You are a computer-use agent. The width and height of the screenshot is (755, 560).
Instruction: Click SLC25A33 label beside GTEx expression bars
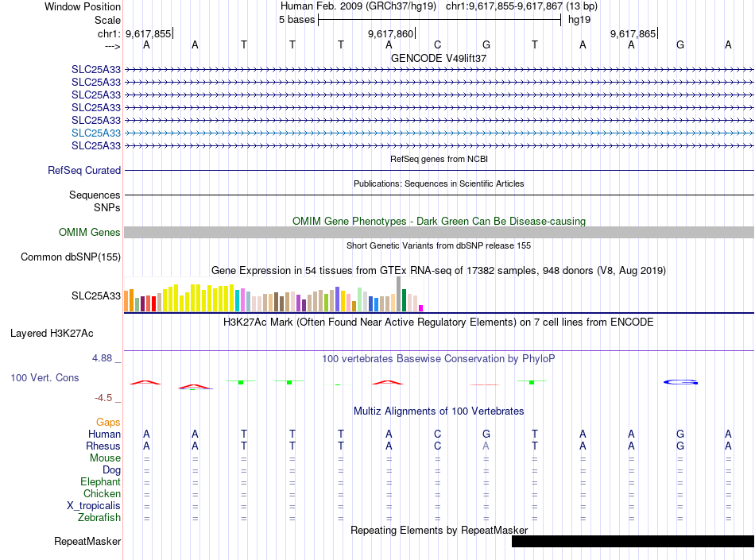point(96,295)
